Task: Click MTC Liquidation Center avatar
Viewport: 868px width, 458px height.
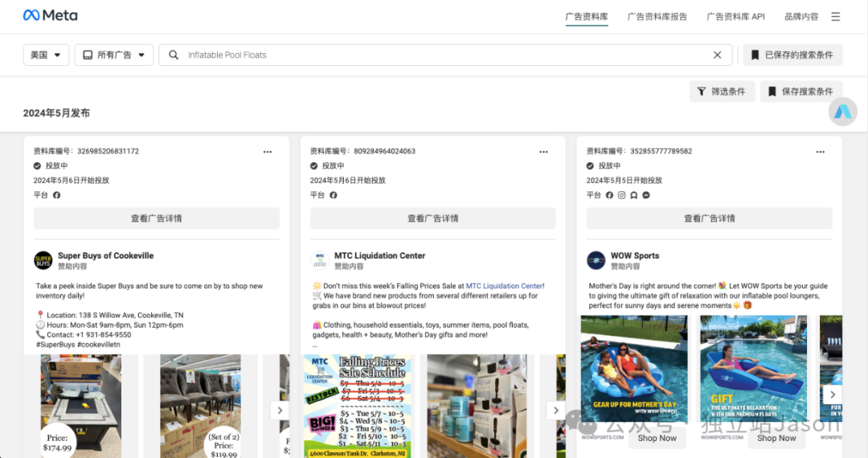Action: click(319, 260)
